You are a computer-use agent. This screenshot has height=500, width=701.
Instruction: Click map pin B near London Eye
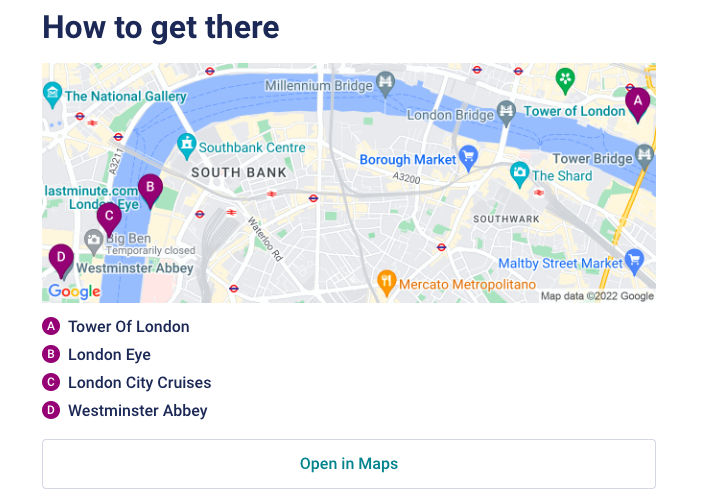149,188
